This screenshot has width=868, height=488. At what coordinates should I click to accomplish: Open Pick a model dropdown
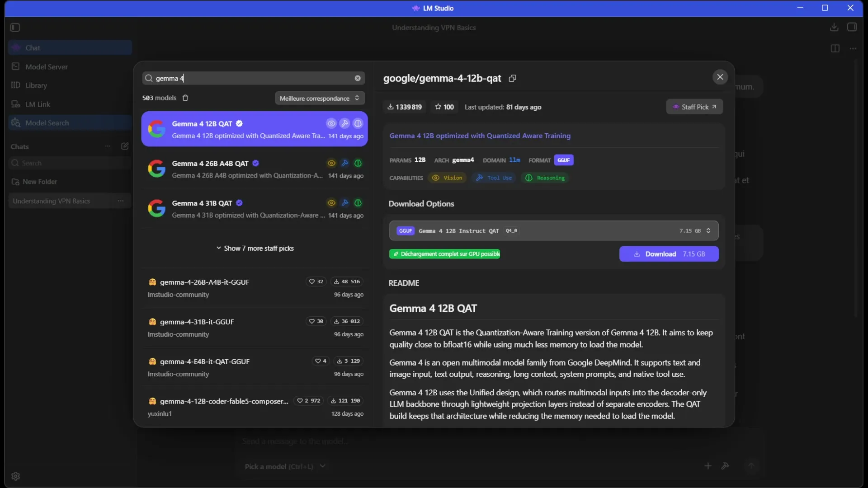[285, 467]
